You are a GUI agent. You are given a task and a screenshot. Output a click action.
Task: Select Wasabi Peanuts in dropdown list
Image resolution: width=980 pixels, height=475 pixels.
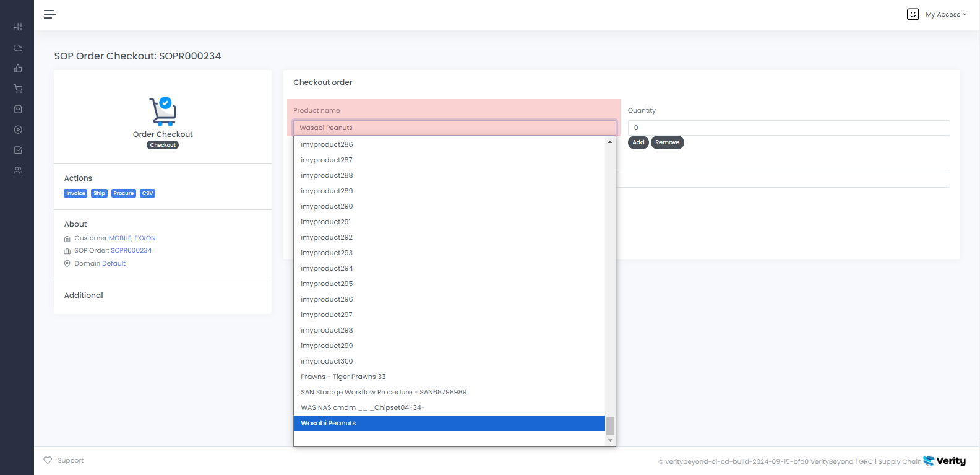[x=328, y=423]
